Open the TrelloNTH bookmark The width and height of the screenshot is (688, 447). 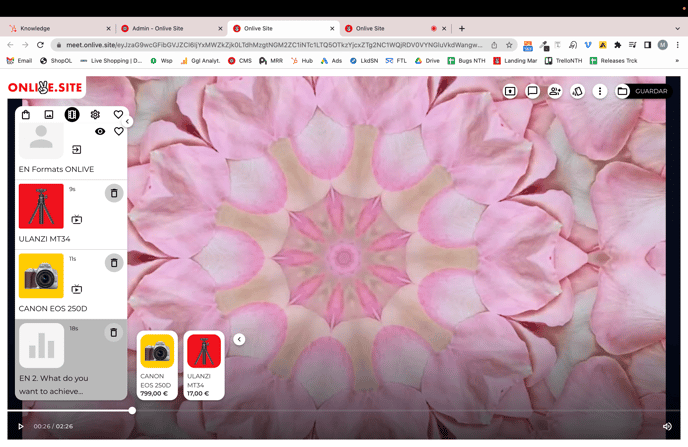(x=563, y=61)
